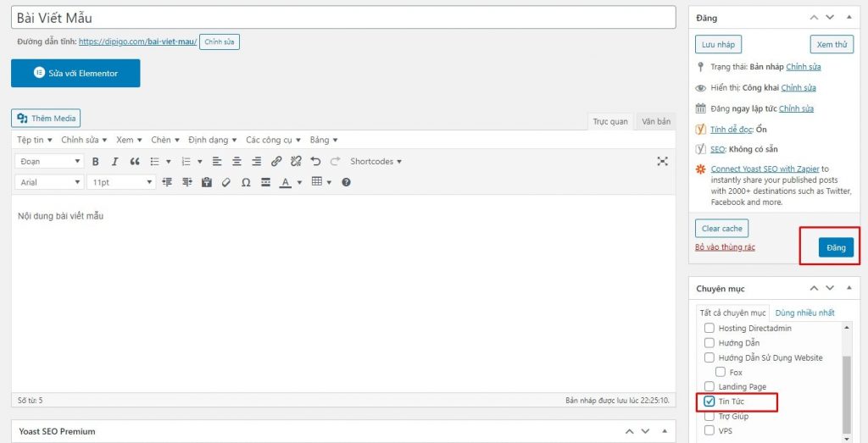Open the text color picker
This screenshot has width=868, height=443.
coord(286,182)
